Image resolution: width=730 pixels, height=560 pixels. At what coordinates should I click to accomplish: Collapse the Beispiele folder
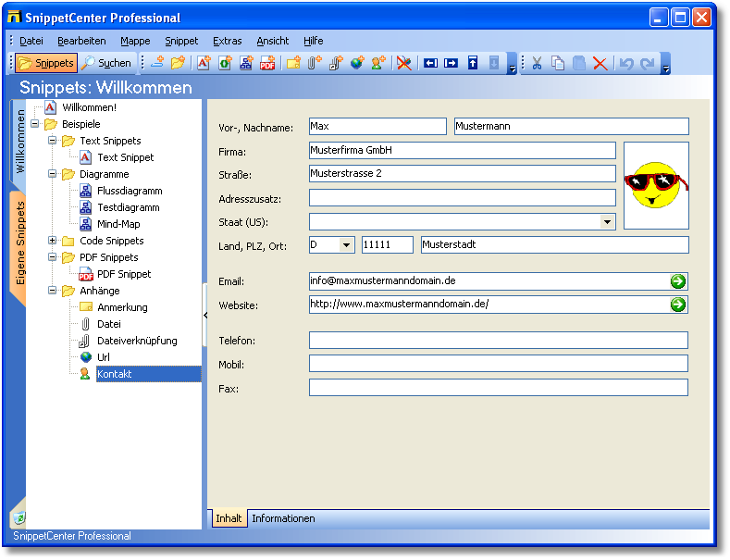35,124
